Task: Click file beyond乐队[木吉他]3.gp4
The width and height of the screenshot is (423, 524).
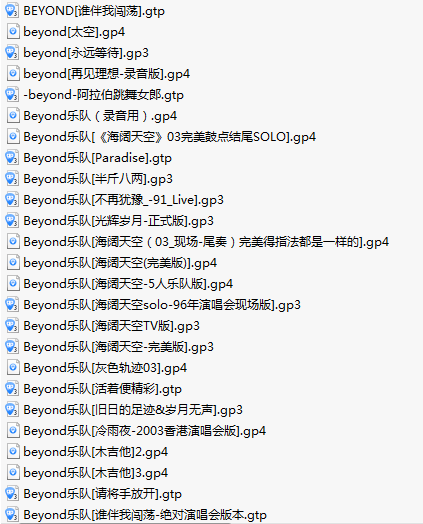Action: pyautogui.click(x=96, y=473)
